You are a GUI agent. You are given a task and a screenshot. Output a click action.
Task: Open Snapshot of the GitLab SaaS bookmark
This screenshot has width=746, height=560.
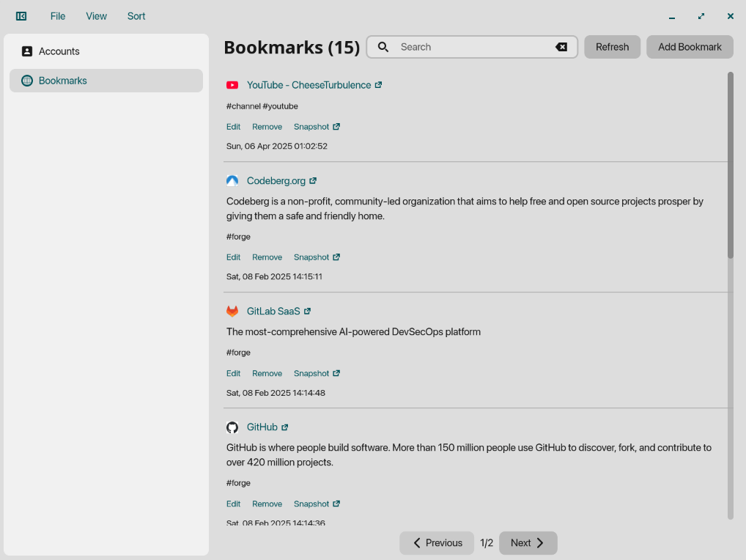click(x=311, y=374)
